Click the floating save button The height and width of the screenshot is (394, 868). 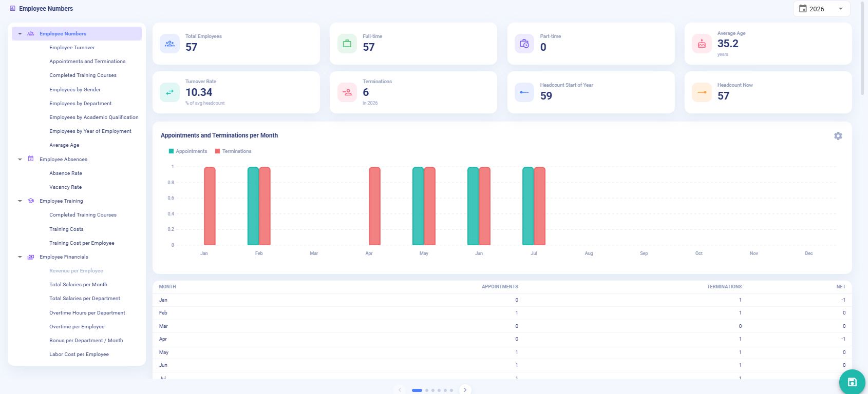coord(852,382)
